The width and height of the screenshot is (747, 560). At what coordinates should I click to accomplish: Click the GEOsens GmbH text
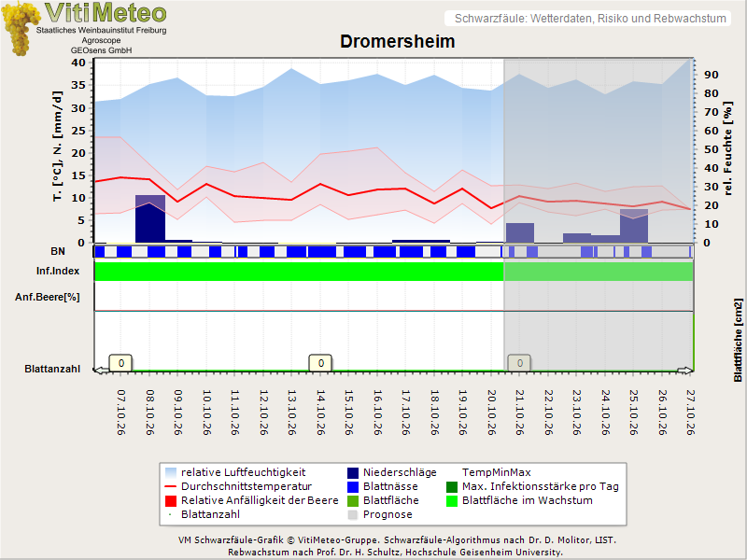click(101, 50)
